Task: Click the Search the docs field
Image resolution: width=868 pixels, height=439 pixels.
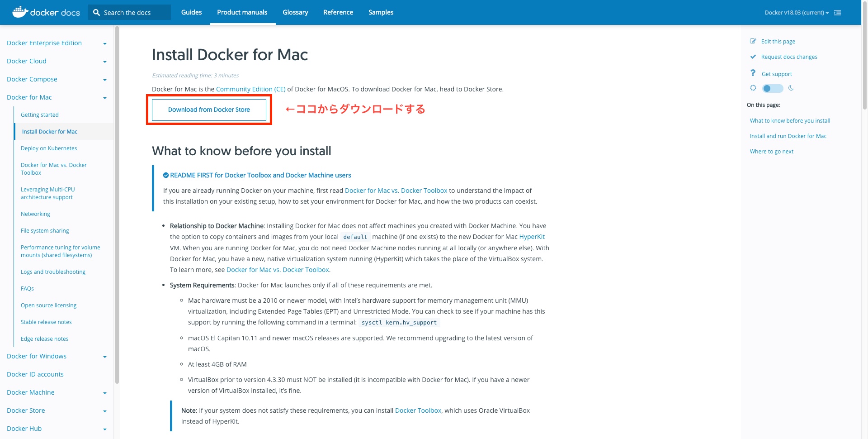Action: point(130,13)
